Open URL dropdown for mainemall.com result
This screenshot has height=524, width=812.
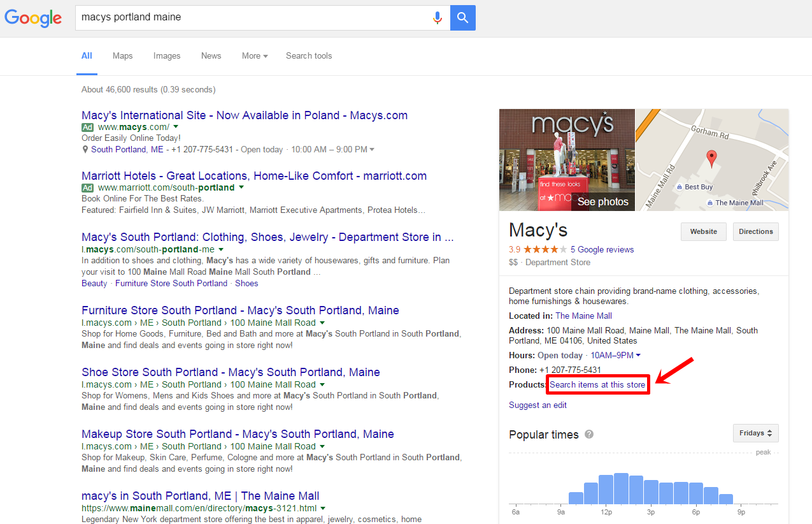pos(323,508)
